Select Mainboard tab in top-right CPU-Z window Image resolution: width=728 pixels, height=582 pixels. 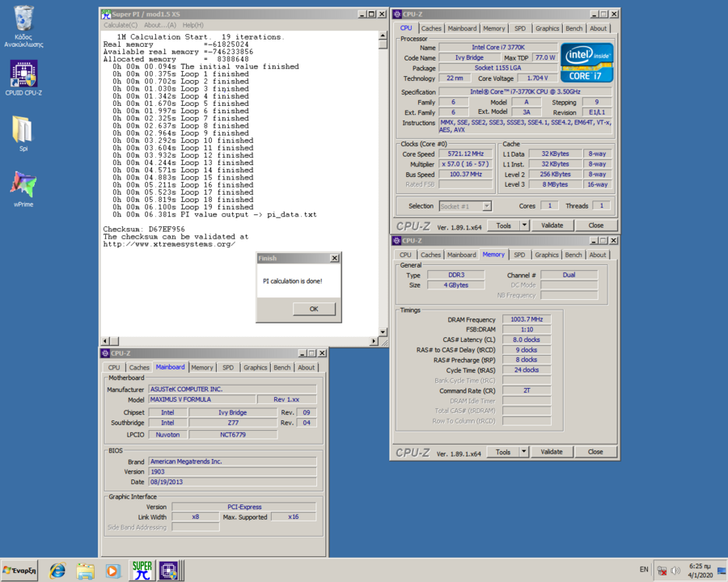click(x=462, y=28)
